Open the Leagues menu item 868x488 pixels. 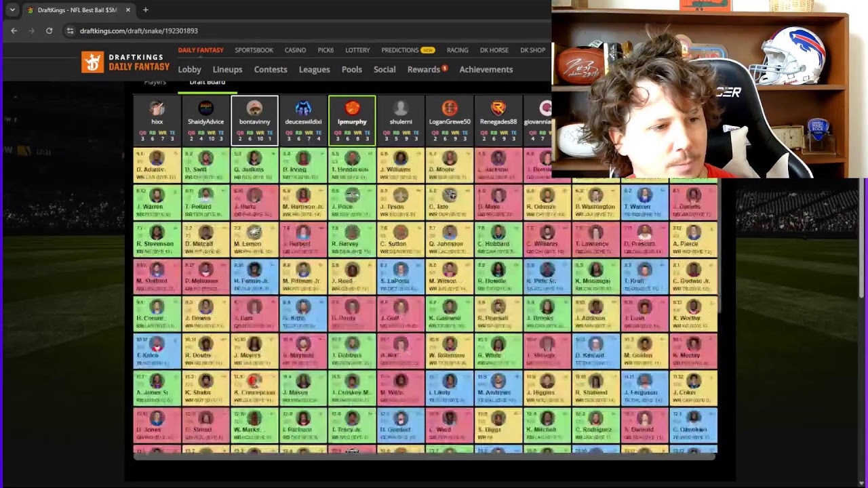point(315,69)
